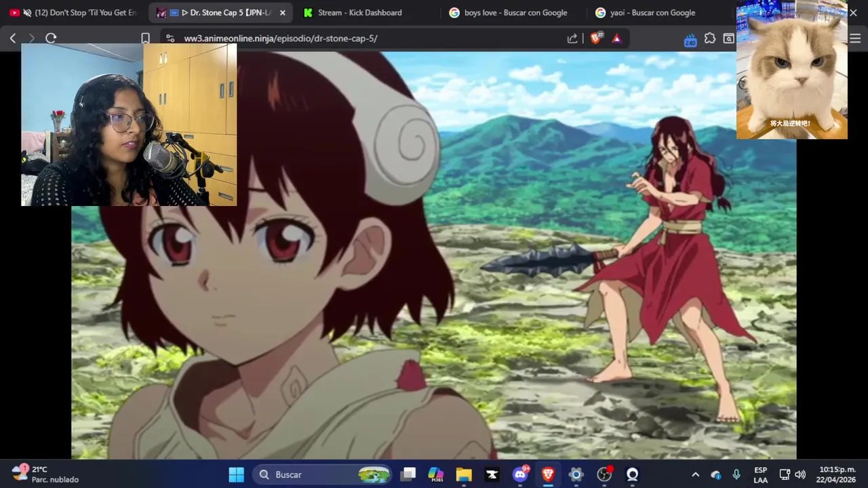
Task: Open site settings icon beside the URL
Action: (170, 39)
